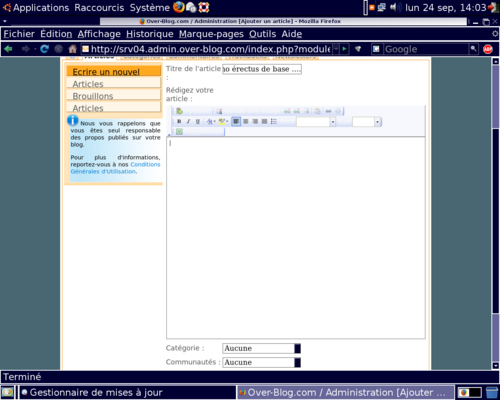Image resolution: width=500 pixels, height=400 pixels.
Task: Click the Google search field
Action: click(x=426, y=49)
